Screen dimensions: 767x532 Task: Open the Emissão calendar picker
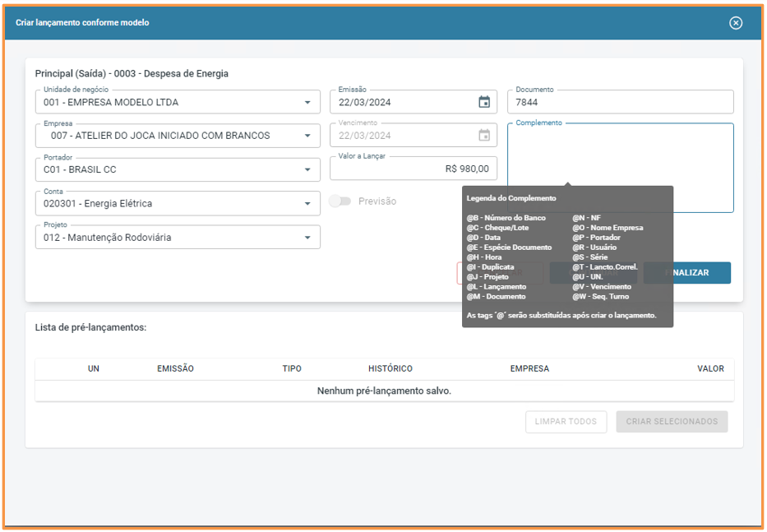coord(483,102)
